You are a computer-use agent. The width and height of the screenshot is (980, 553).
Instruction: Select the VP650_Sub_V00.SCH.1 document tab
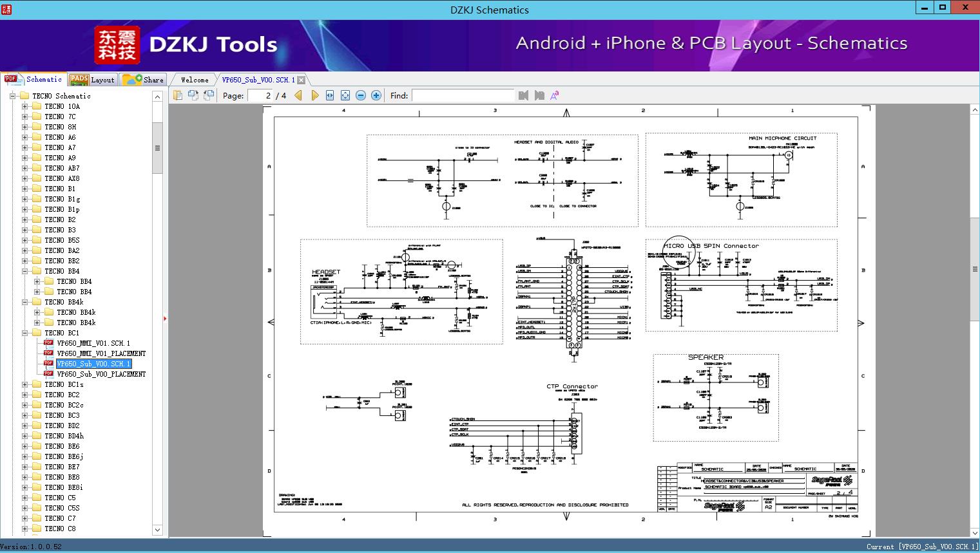click(258, 80)
